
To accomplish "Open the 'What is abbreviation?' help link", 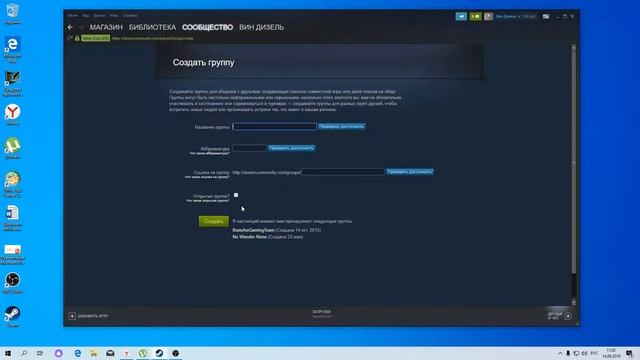I will coord(209,153).
